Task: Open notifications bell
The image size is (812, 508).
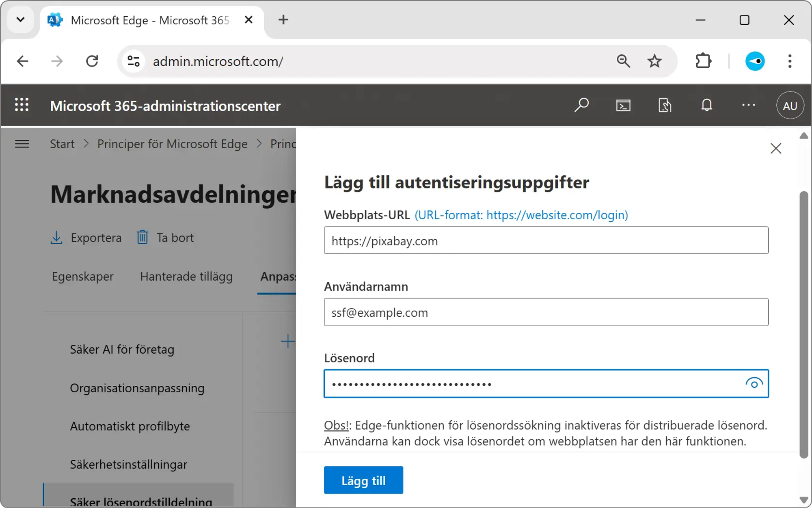Action: 707,105
